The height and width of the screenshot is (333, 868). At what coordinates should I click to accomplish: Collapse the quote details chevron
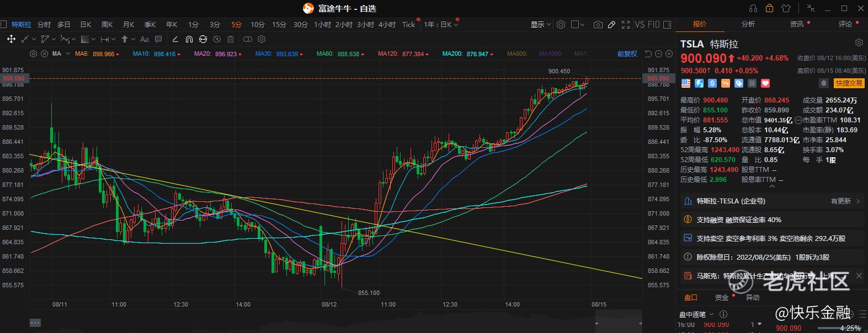coord(772,186)
